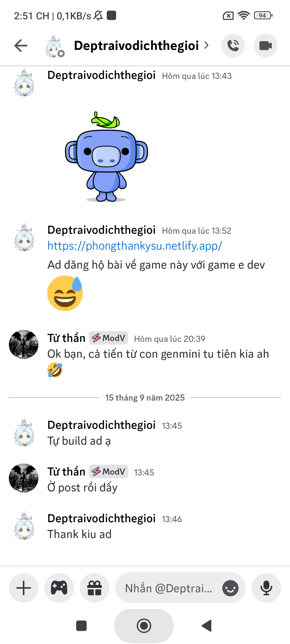Expand profile chevron beside Deptraivodichthegioi title
Image resolution: width=290 pixels, height=644 pixels.
(206, 45)
